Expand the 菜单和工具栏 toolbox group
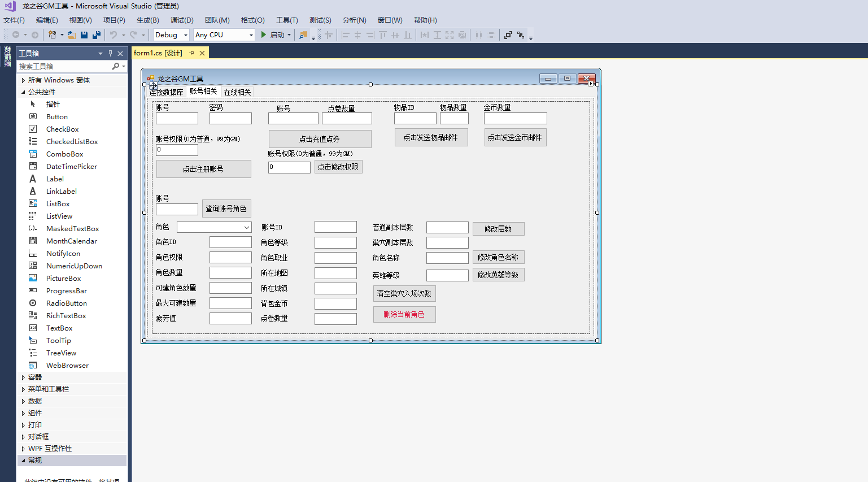The image size is (868, 482). [x=23, y=389]
